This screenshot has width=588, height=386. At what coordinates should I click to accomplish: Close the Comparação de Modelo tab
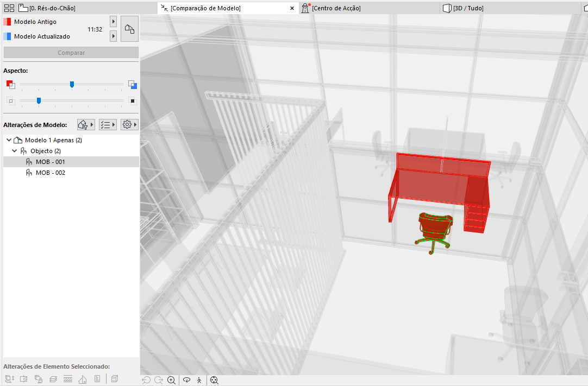[292, 8]
